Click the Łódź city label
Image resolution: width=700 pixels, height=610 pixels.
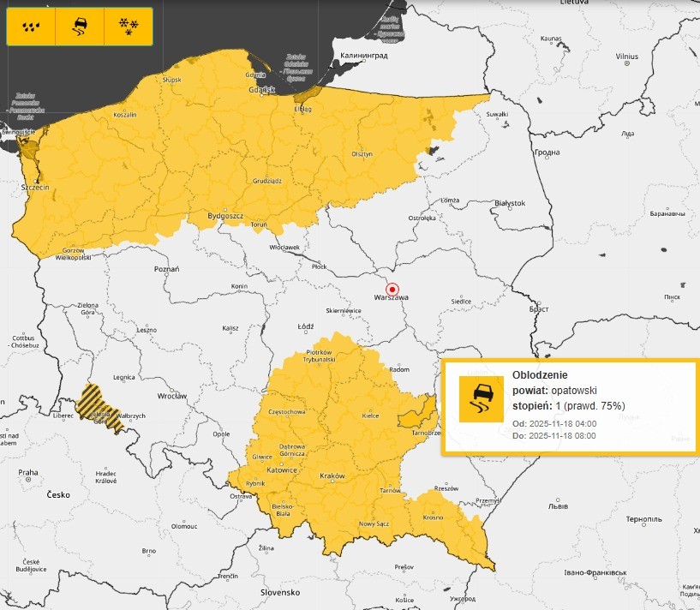click(x=307, y=326)
